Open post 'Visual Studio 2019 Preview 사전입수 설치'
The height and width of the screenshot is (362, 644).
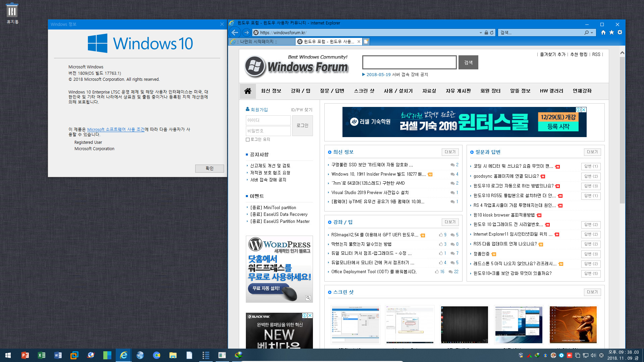tap(370, 192)
